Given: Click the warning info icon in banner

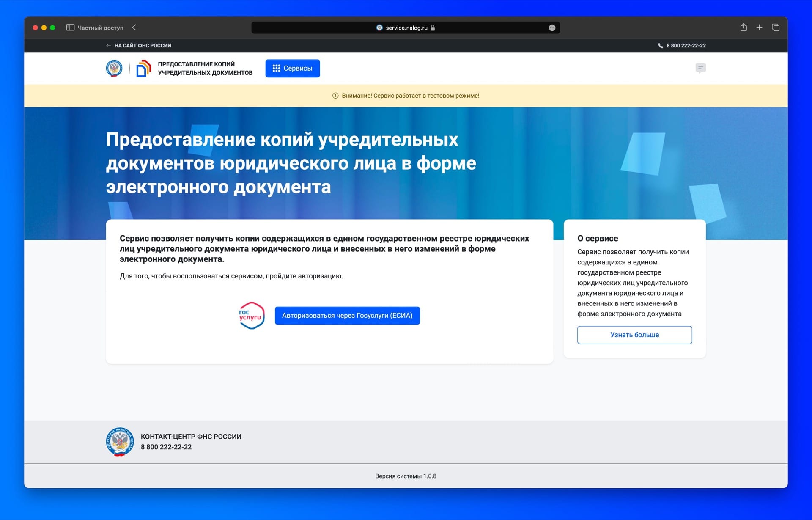Looking at the screenshot, I should (x=335, y=96).
